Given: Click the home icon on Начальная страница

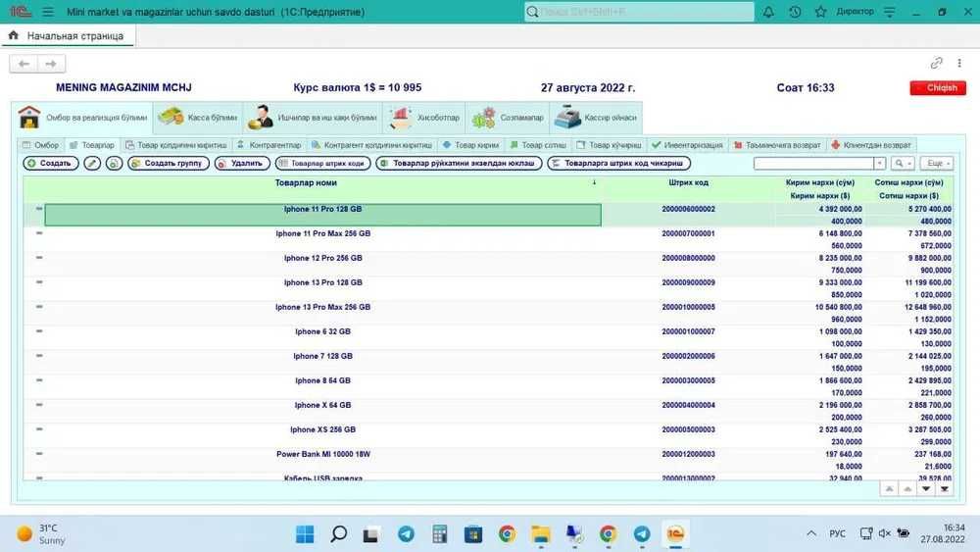Looking at the screenshot, I should 14,35.
